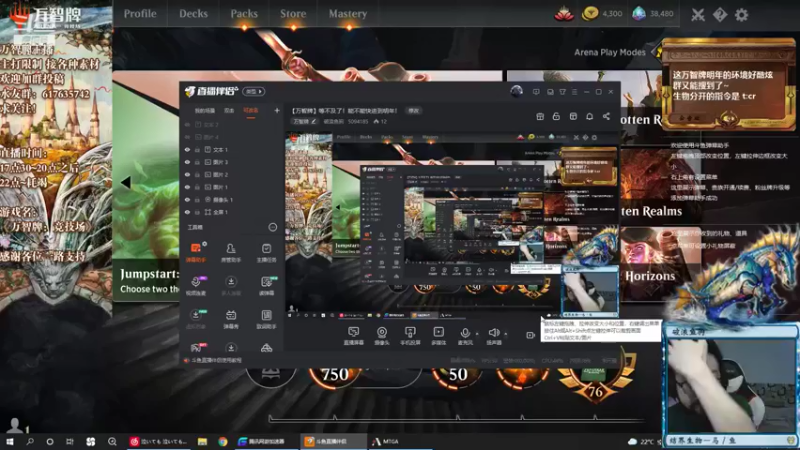Open the streamer avatar in title bar

(516, 91)
